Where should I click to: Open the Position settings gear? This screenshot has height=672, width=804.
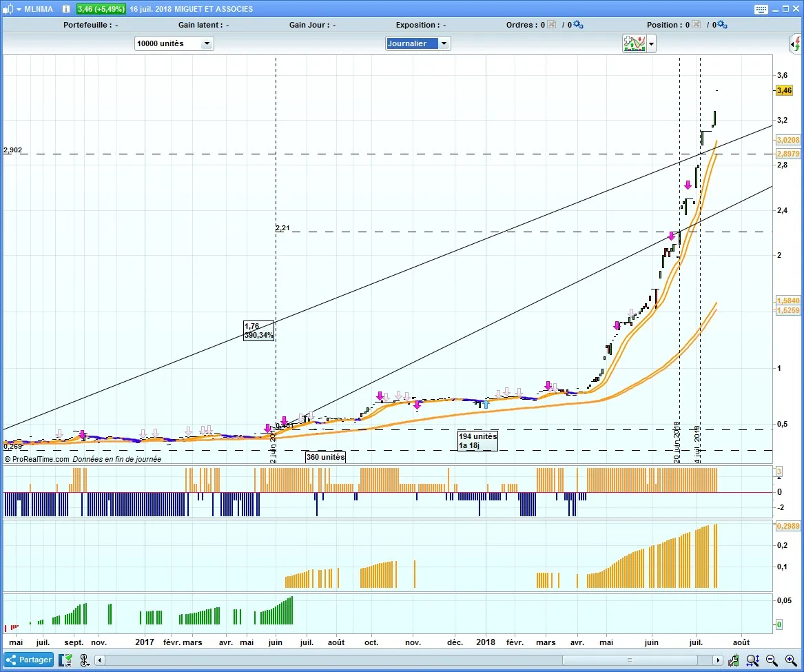point(722,25)
